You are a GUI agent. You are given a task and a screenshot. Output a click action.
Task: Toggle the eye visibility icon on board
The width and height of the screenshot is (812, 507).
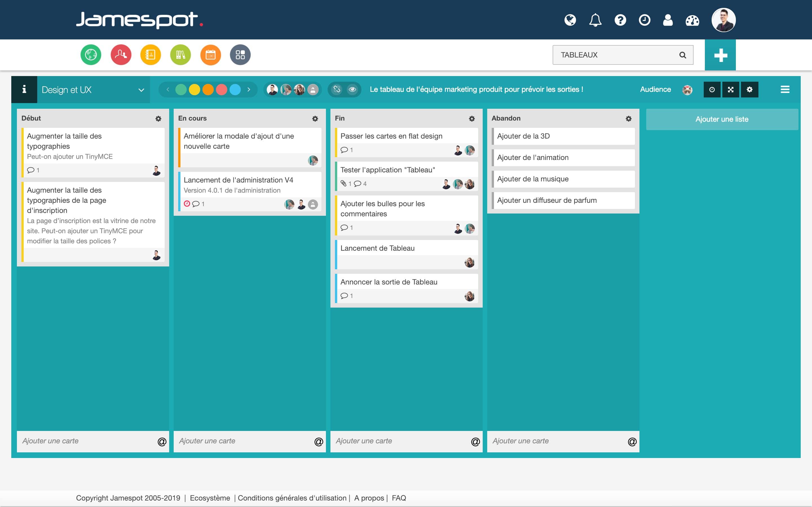pyautogui.click(x=352, y=89)
